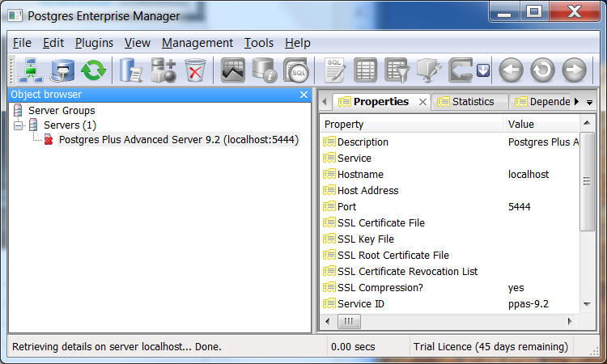The image size is (607, 364).
Task: Open the View menu
Action: (x=137, y=43)
